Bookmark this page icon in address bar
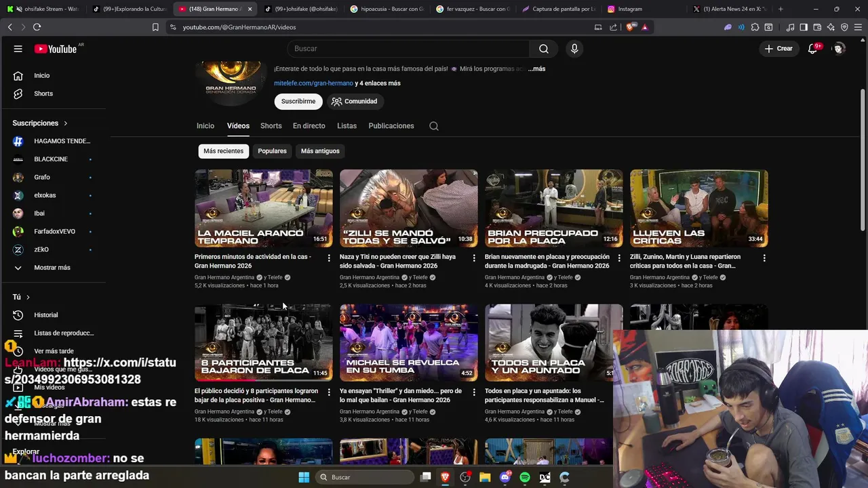The width and height of the screenshot is (868, 488). (x=155, y=27)
